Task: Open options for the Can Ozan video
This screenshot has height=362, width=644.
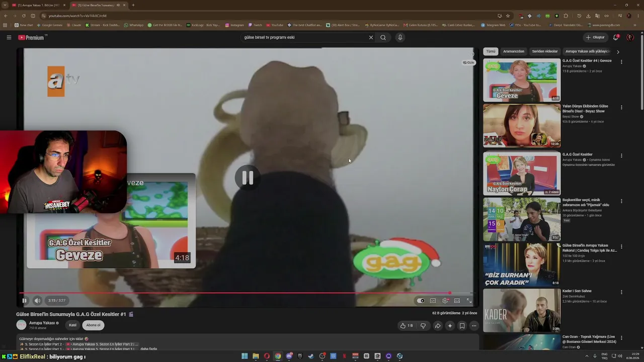Action: 621,337
